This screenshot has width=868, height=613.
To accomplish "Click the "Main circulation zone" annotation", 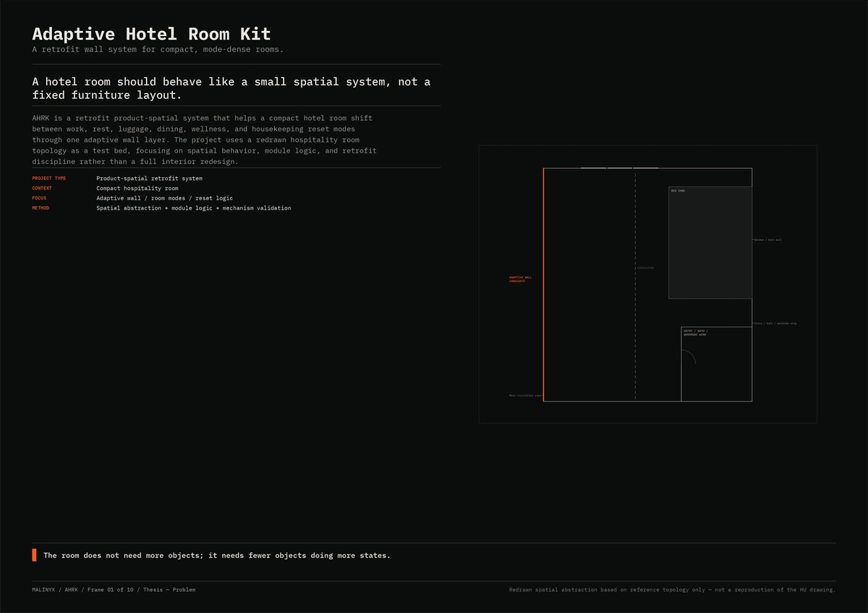I will pyautogui.click(x=525, y=396).
